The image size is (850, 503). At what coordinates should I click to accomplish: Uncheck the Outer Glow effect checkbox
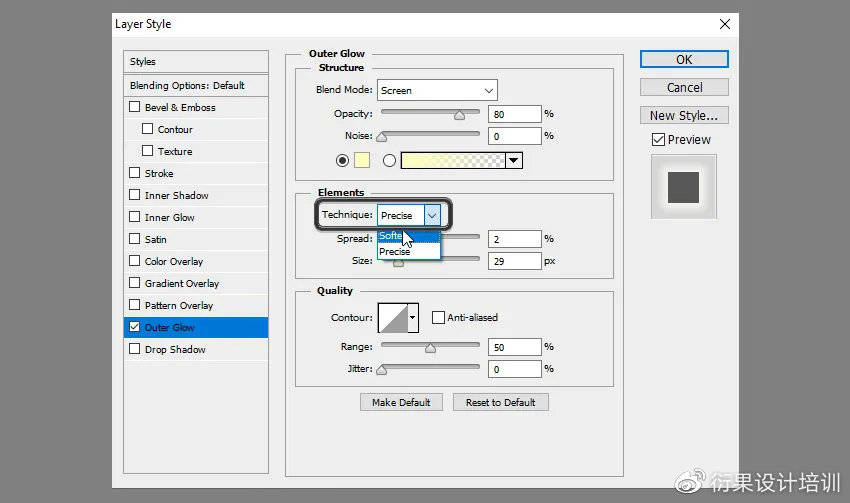tap(135, 328)
